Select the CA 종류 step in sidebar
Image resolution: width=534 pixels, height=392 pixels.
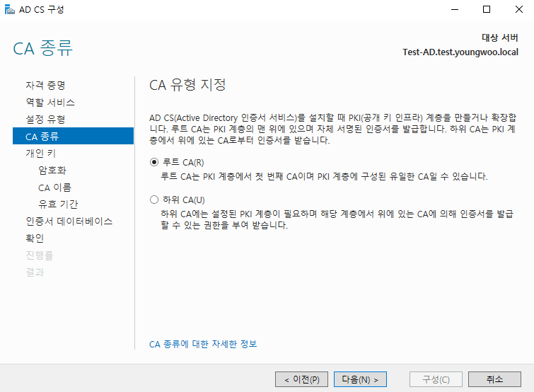coord(74,137)
